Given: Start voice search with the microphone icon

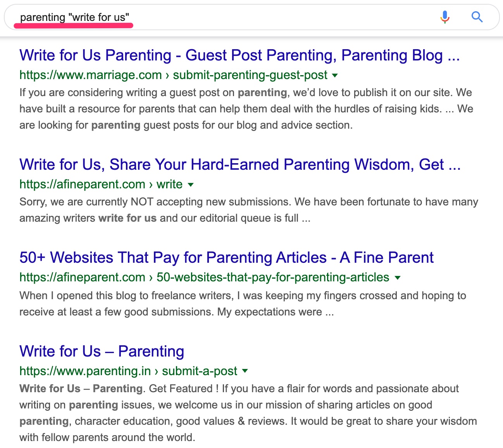Looking at the screenshot, I should [445, 17].
